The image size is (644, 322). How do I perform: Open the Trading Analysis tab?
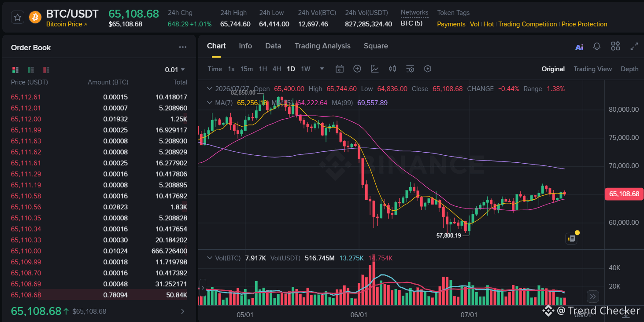322,46
